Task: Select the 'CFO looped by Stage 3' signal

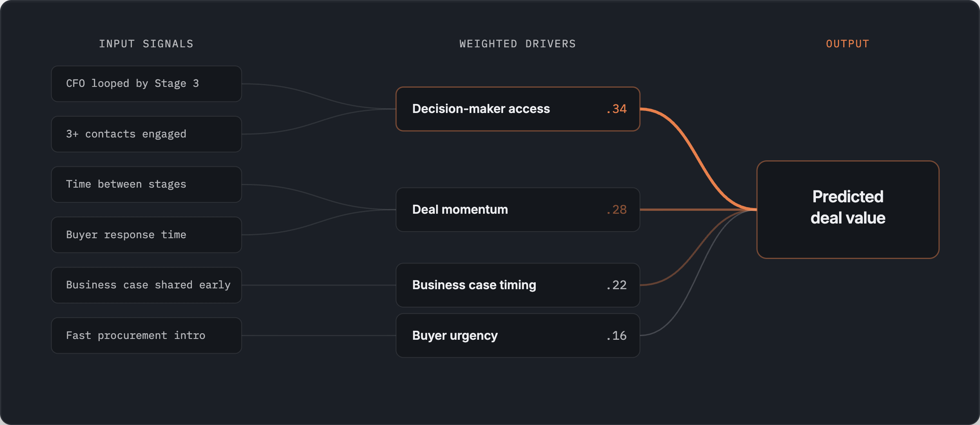Action: coord(146,84)
